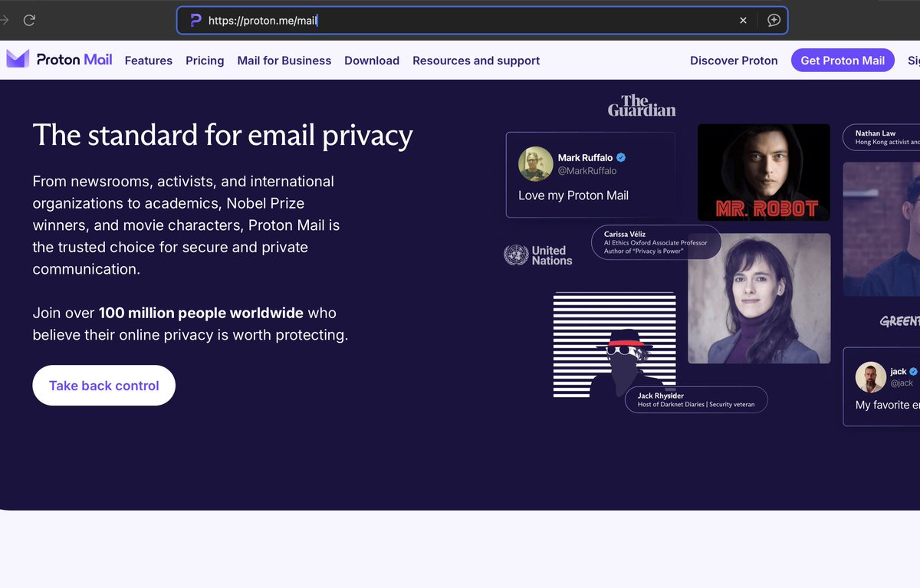Click Mark Ruffalo's verified badge
This screenshot has height=588, width=920.
(x=621, y=157)
